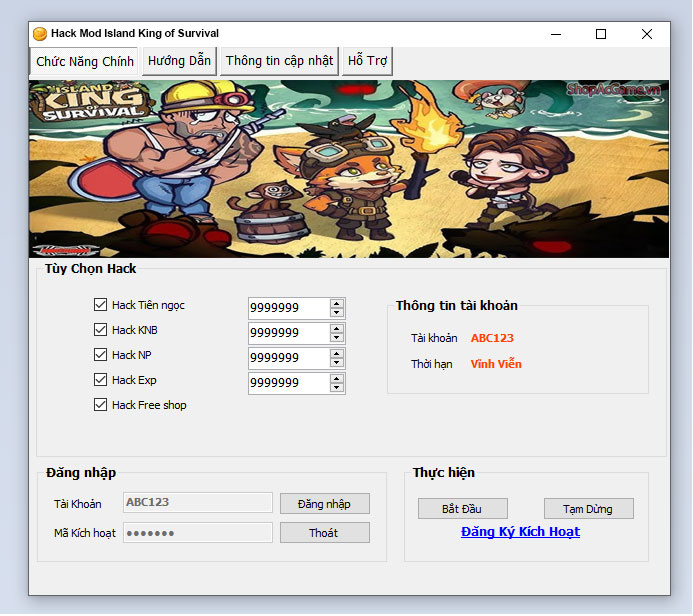Switch to the Hướng Dẫn tab
Screen dimensions: 693x616
[179, 61]
